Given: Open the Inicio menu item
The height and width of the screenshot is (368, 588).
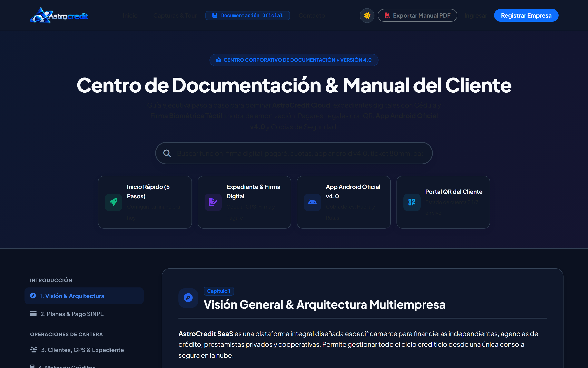Looking at the screenshot, I should 130,16.
